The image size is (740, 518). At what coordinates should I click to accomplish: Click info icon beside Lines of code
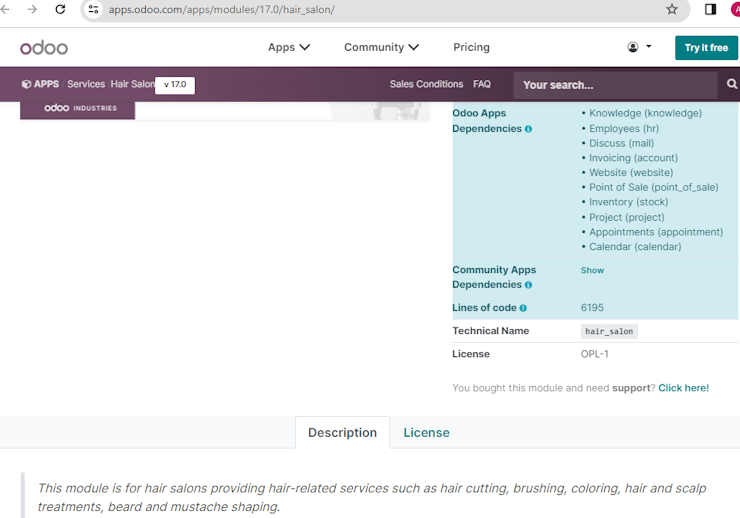(523, 308)
